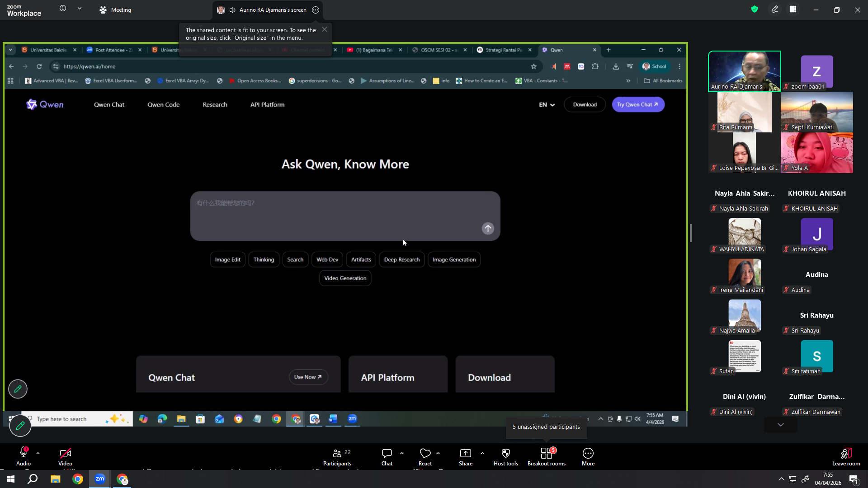Viewport: 868px width, 488px height.
Task: Click the Leave room button
Action: (x=846, y=456)
